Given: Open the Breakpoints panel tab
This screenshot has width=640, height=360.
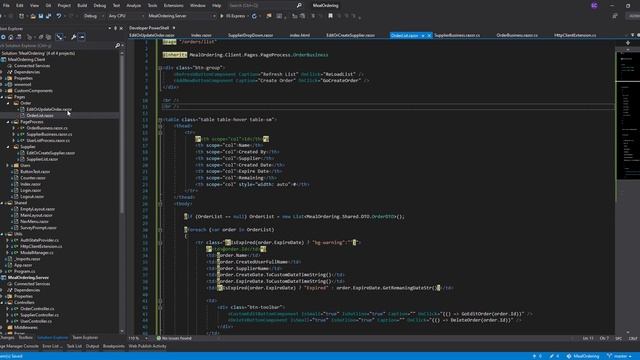Looking at the screenshot, I should pos(113,347).
